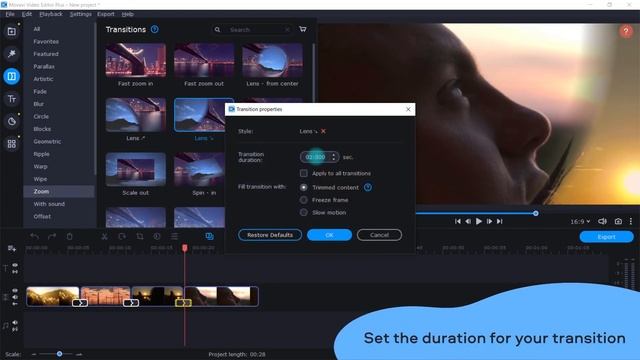640x360 pixels.
Task: Click the undo arrow in timeline toolbar
Action: [34, 236]
